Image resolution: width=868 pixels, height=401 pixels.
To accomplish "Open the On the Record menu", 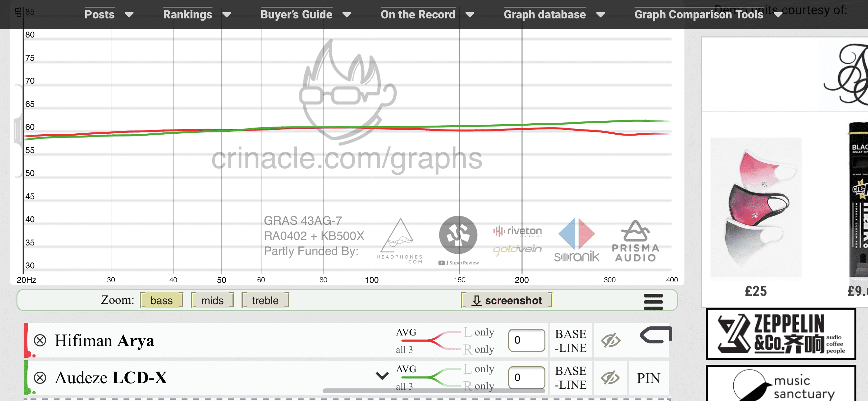I will click(418, 15).
